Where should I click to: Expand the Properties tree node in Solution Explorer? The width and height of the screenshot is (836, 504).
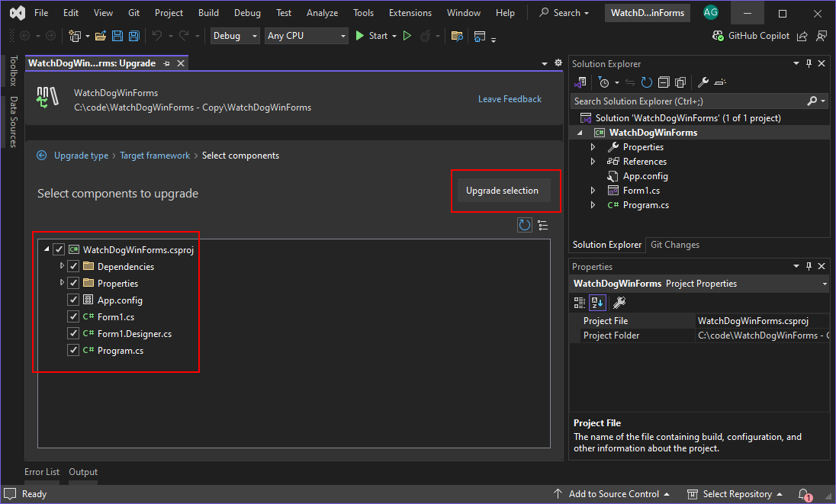pyautogui.click(x=594, y=146)
